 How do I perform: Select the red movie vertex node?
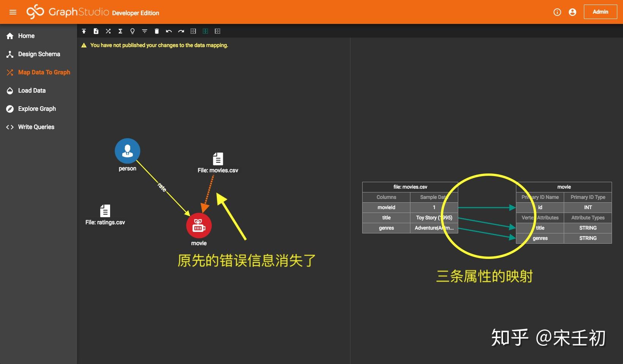(199, 226)
